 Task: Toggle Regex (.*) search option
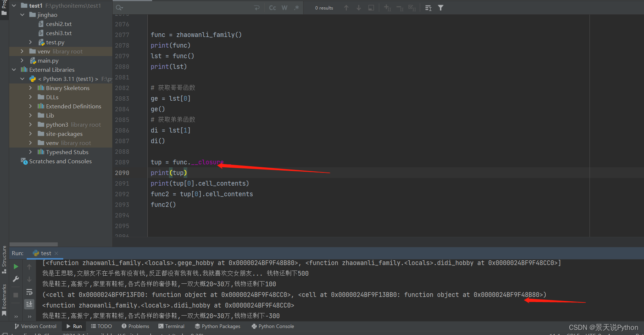coord(296,8)
